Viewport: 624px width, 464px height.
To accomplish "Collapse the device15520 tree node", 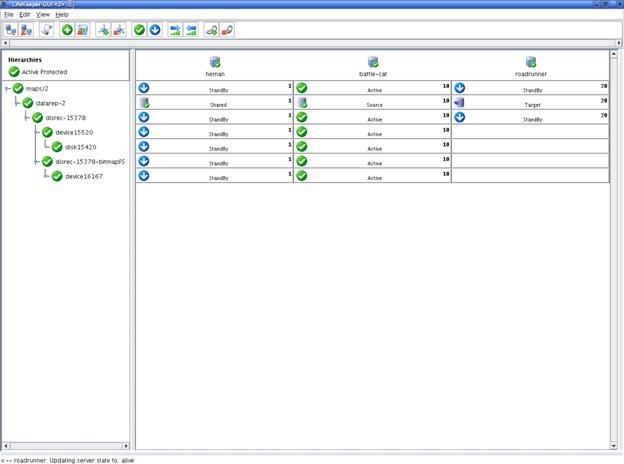I will click(x=37, y=133).
